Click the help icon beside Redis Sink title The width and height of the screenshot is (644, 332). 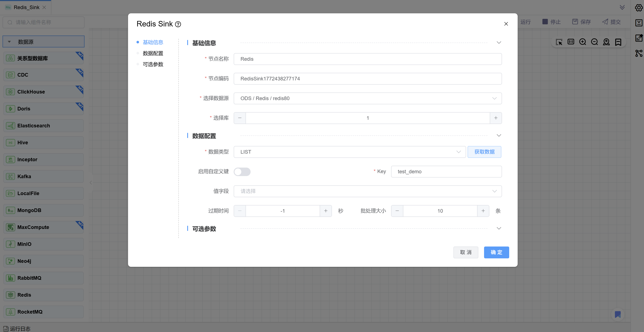tap(178, 24)
